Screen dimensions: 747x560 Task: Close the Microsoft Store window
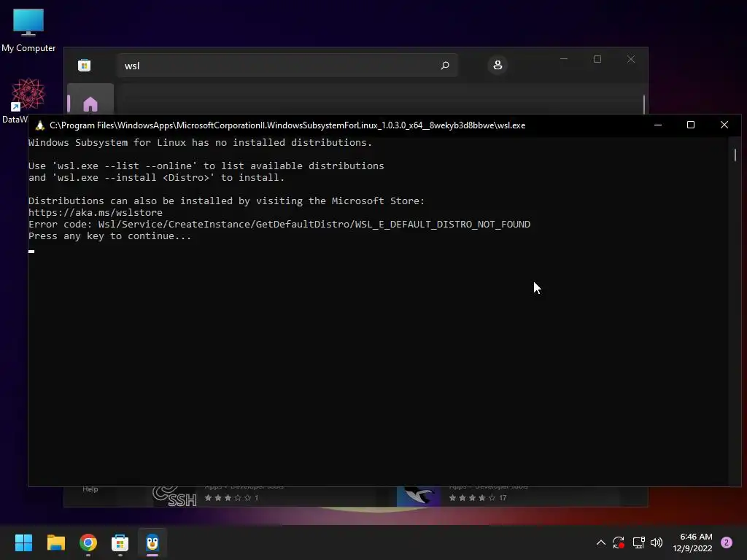[631, 59]
